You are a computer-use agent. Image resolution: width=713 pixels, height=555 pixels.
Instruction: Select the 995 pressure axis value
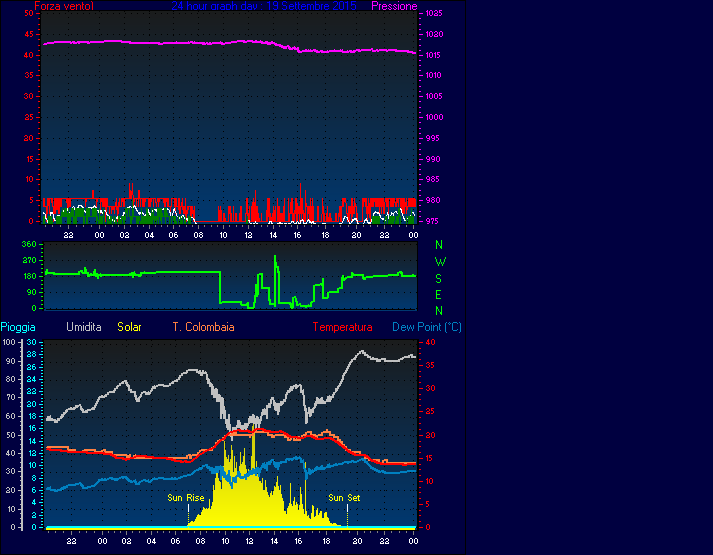pyautogui.click(x=432, y=138)
